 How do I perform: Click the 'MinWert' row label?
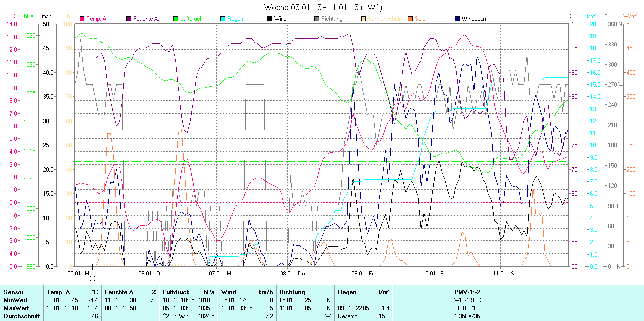[15, 300]
